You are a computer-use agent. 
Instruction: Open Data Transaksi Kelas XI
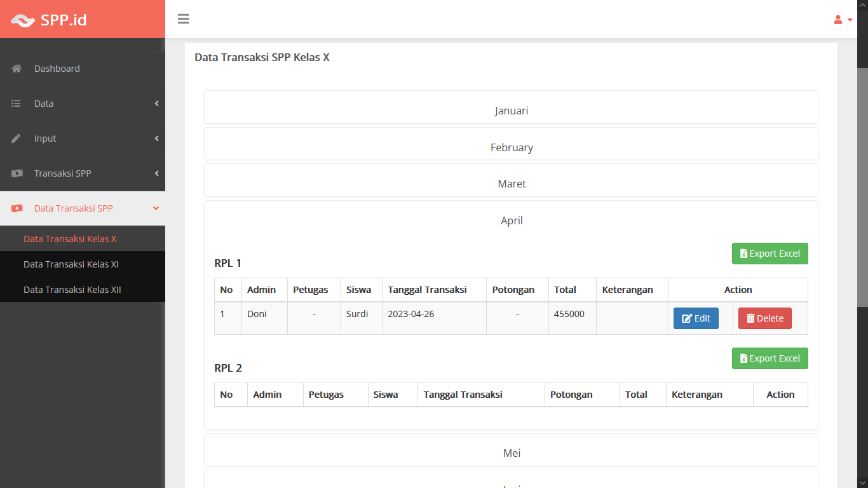coord(71,264)
